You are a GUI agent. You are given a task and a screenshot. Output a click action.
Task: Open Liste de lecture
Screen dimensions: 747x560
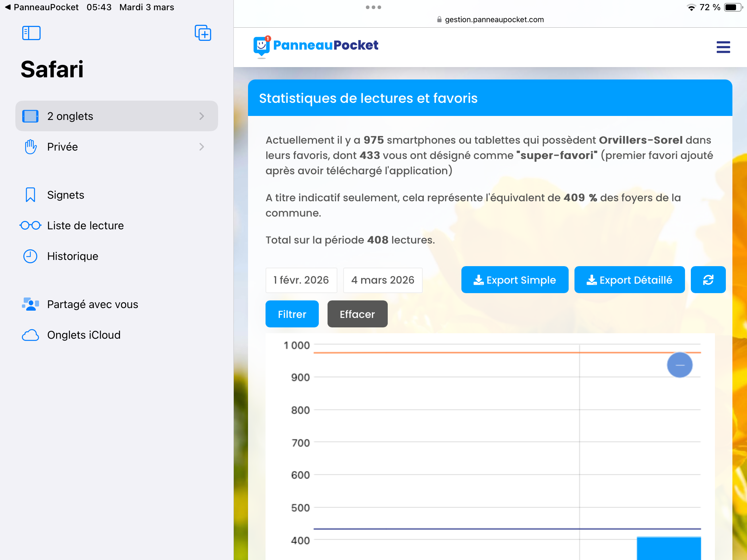pos(85,226)
